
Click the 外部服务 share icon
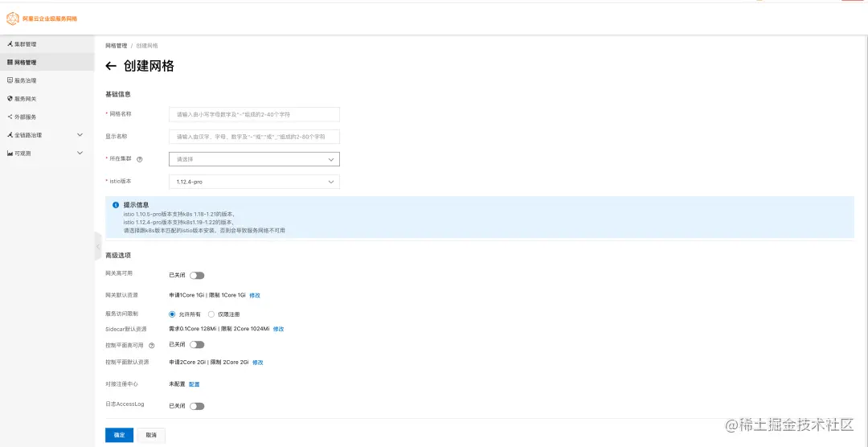coord(10,117)
